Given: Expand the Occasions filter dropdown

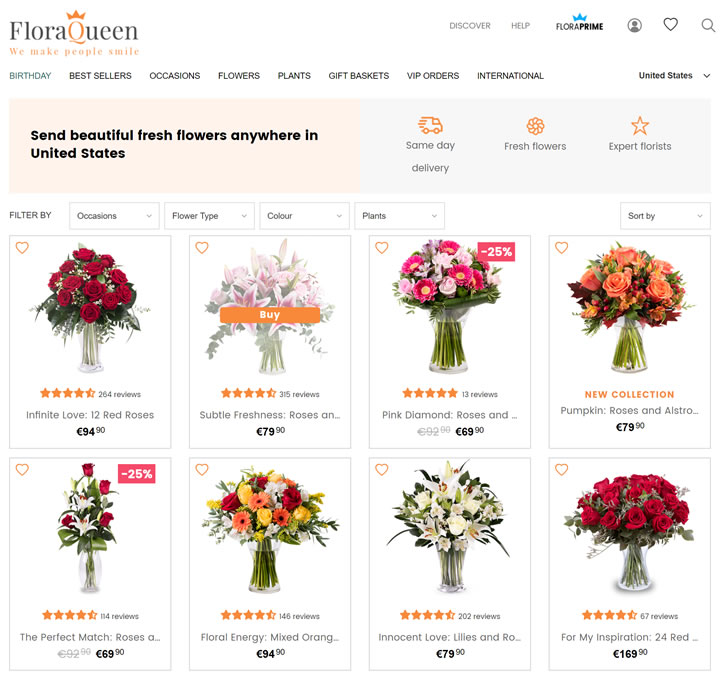Looking at the screenshot, I should pos(114,216).
